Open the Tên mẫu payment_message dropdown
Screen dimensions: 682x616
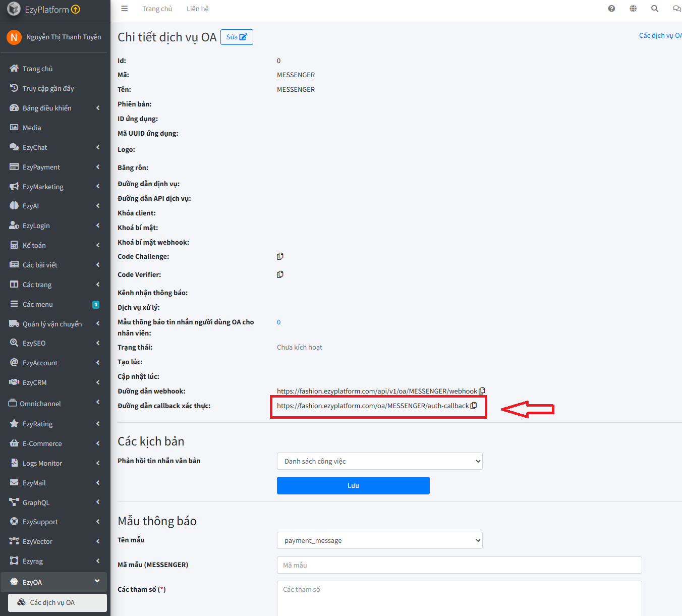(380, 540)
